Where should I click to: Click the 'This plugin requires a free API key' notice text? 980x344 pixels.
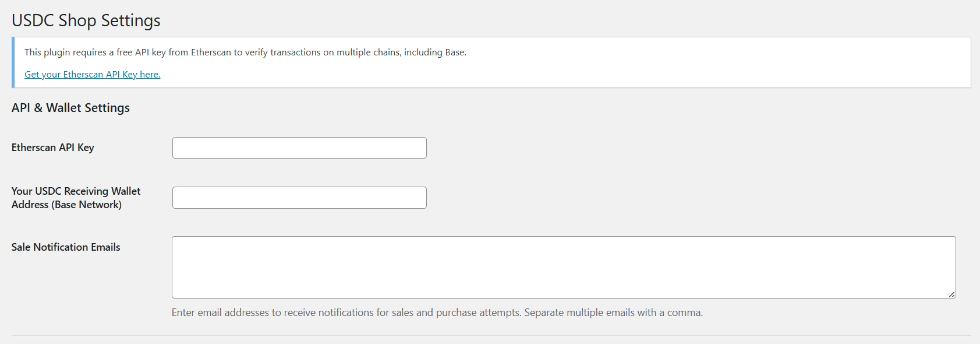click(245, 52)
